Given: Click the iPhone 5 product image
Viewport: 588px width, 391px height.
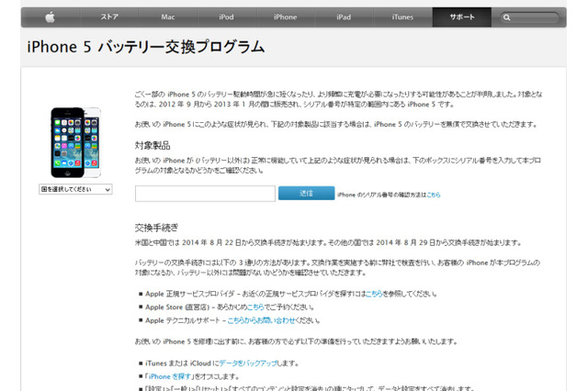Looking at the screenshot, I should 75,140.
